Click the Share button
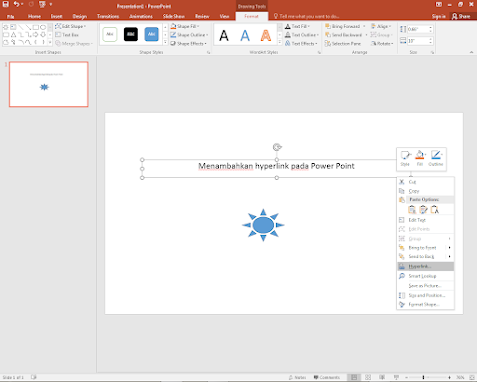477x382 pixels. tap(461, 16)
